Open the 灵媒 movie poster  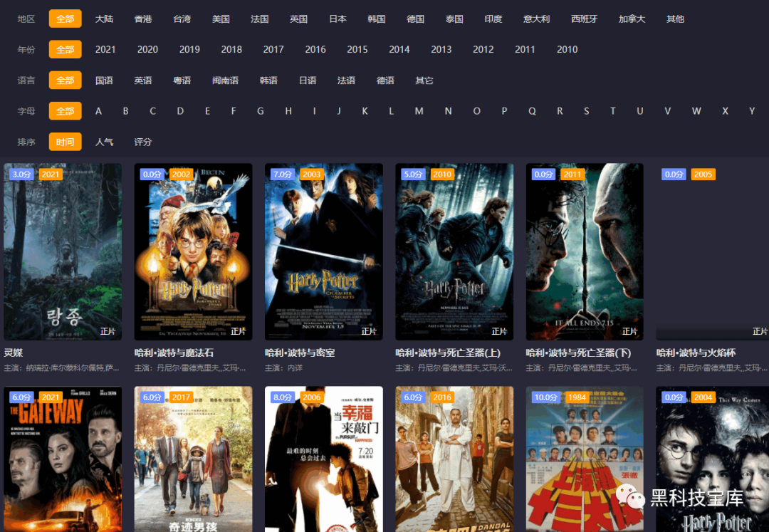pos(63,252)
